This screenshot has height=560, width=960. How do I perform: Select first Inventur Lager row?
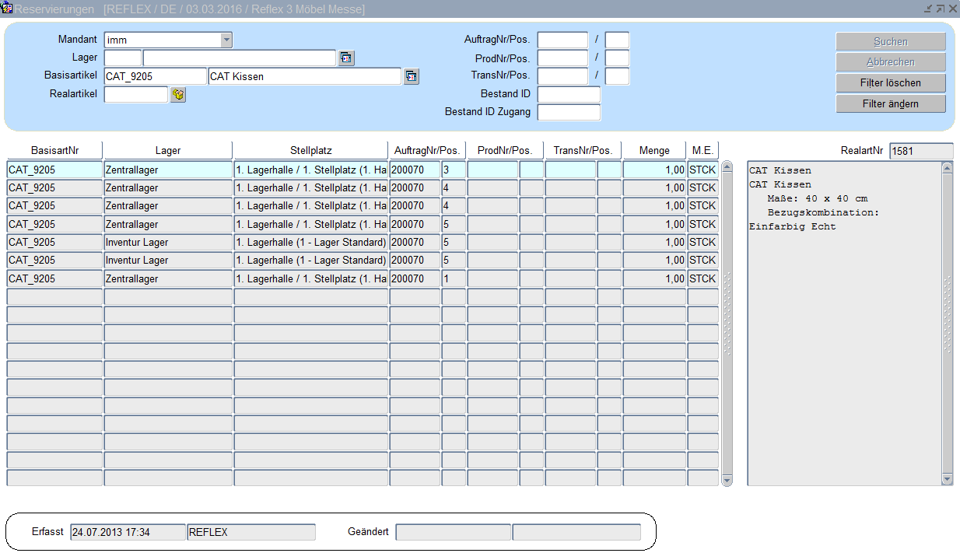pos(168,243)
